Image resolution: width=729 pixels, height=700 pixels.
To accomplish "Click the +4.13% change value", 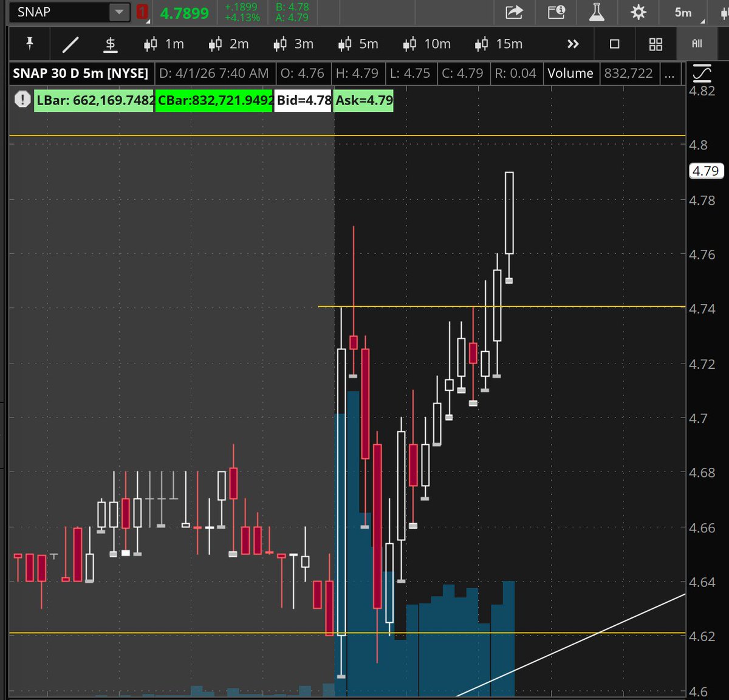I will pyautogui.click(x=242, y=18).
